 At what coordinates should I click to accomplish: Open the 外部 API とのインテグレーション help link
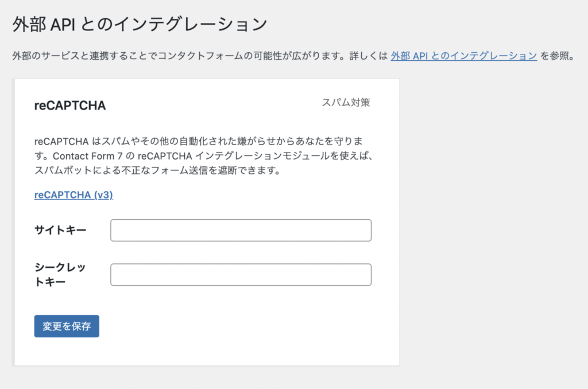click(x=463, y=56)
